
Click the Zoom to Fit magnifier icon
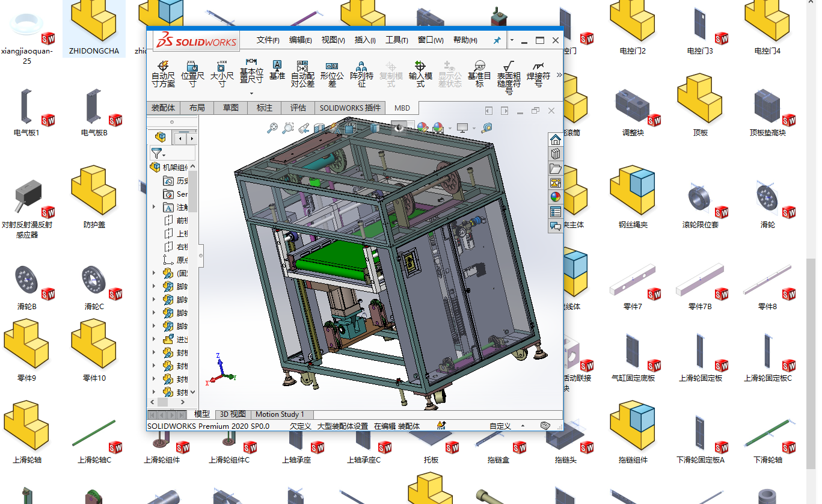[272, 128]
